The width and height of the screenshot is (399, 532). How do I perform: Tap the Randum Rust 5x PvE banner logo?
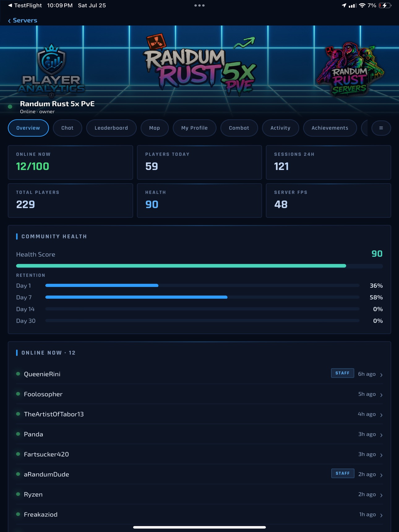[x=200, y=64]
